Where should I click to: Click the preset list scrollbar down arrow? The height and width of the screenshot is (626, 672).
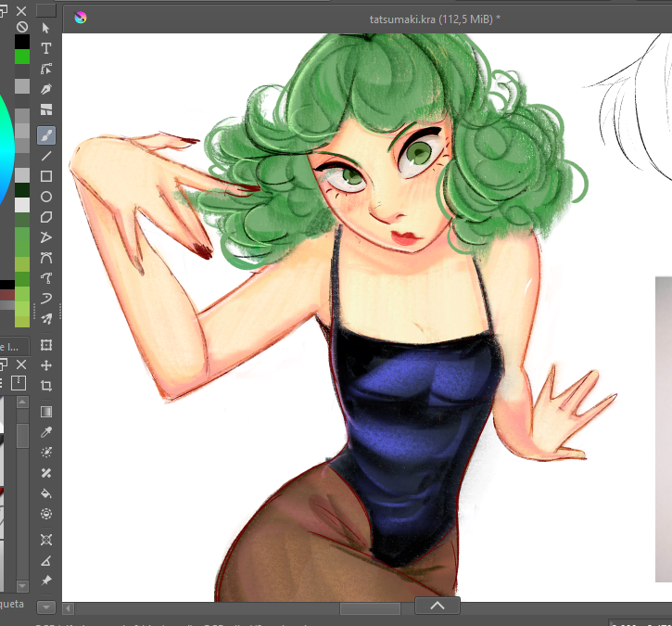22,586
